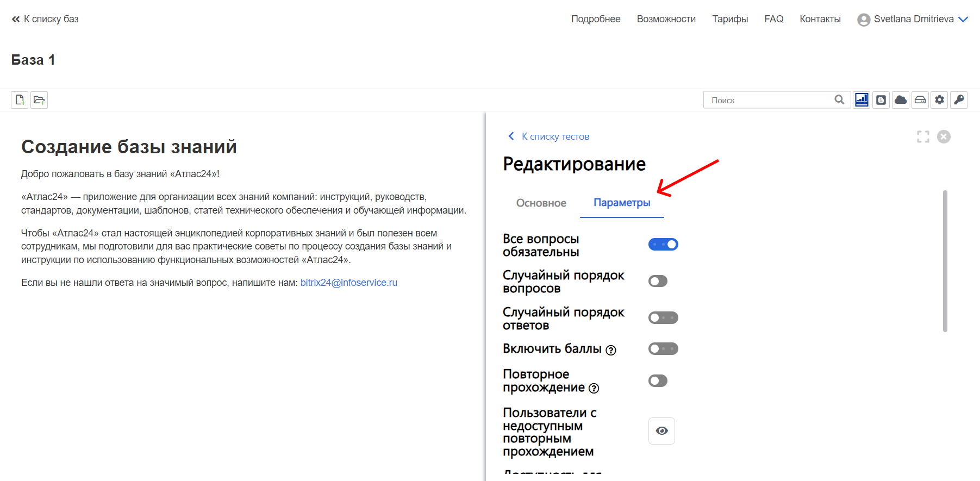
Task: Click the Пользователи с недоступным повторным прохождением label
Action: (x=550, y=432)
